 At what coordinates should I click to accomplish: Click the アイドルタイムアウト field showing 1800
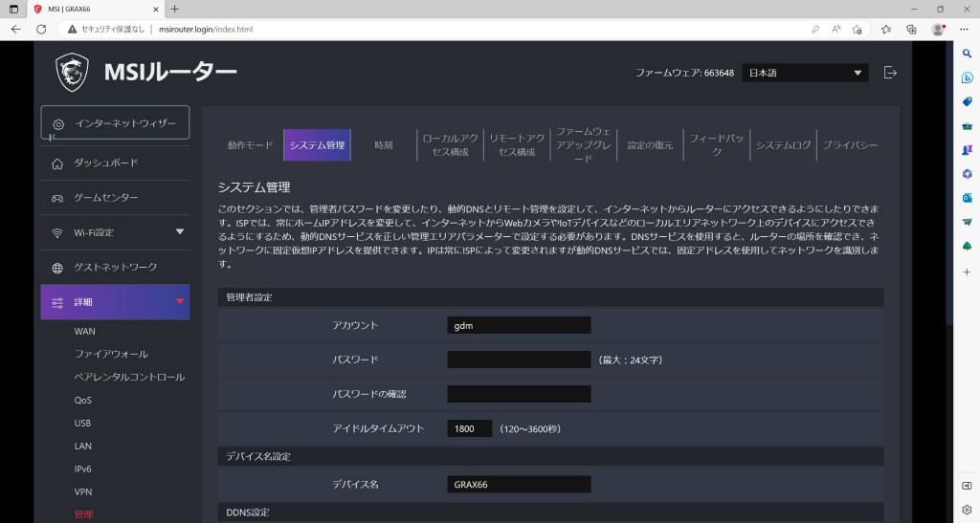tap(469, 428)
